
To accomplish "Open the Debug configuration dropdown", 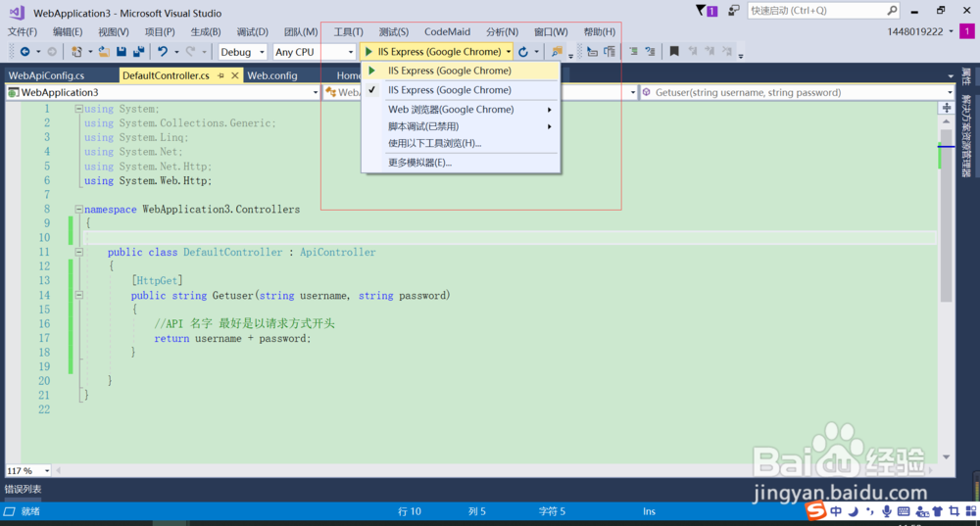I will [x=242, y=52].
